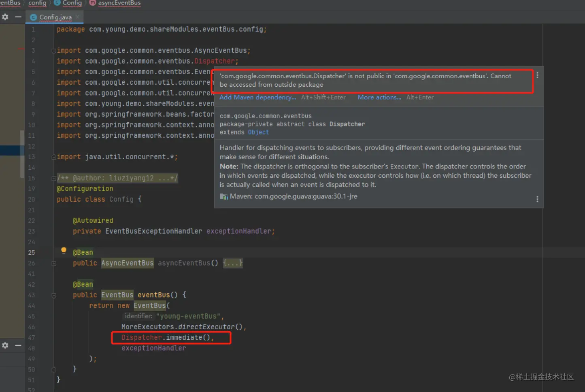Click line number 25 in gutter

click(x=32, y=253)
